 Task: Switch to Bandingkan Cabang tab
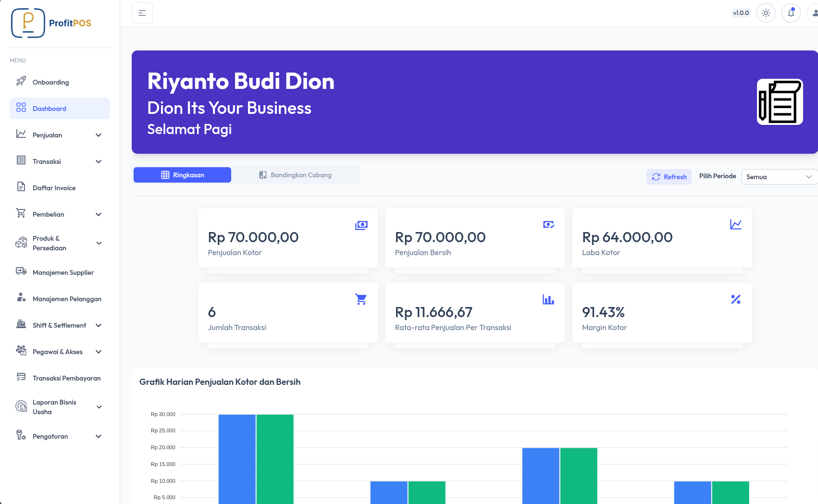pos(295,175)
